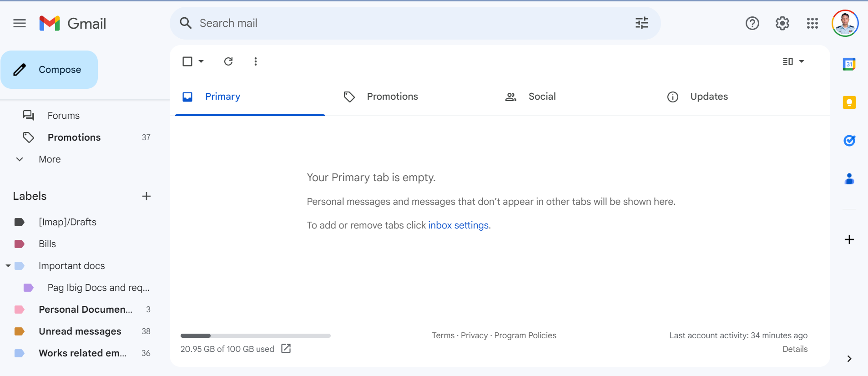Open Google Keep side panel icon
This screenshot has height=376, width=868.
[849, 102]
